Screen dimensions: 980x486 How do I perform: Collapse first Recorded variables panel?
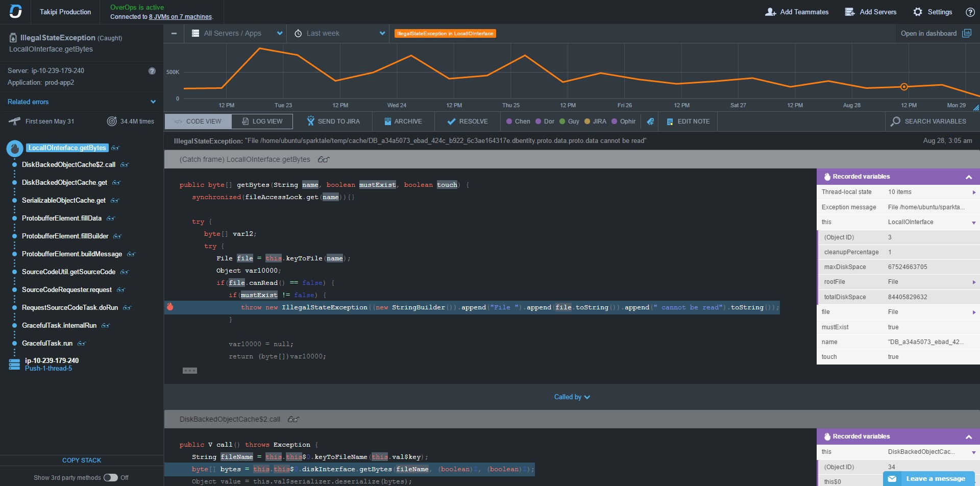click(969, 177)
